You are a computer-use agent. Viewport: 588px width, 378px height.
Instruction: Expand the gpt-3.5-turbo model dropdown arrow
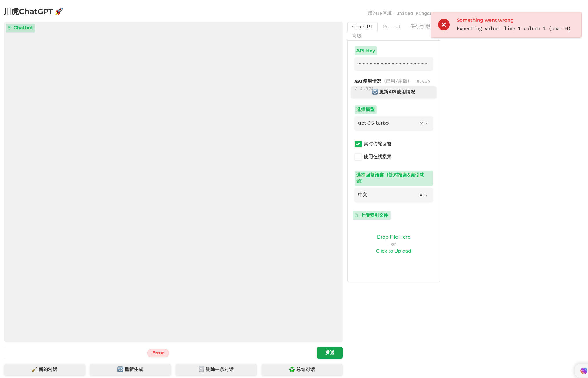pyautogui.click(x=427, y=123)
